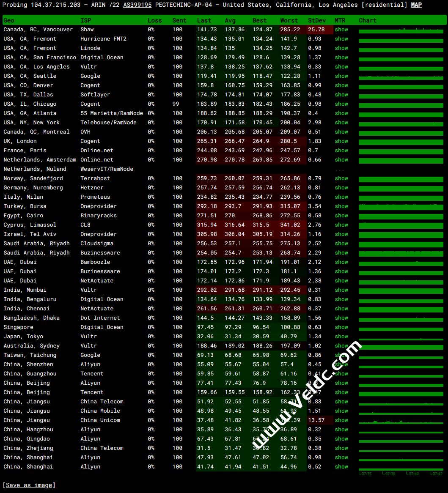Show MTR for Fremont Hurricane FMT2 row
448x493 pixels.
tap(341, 39)
